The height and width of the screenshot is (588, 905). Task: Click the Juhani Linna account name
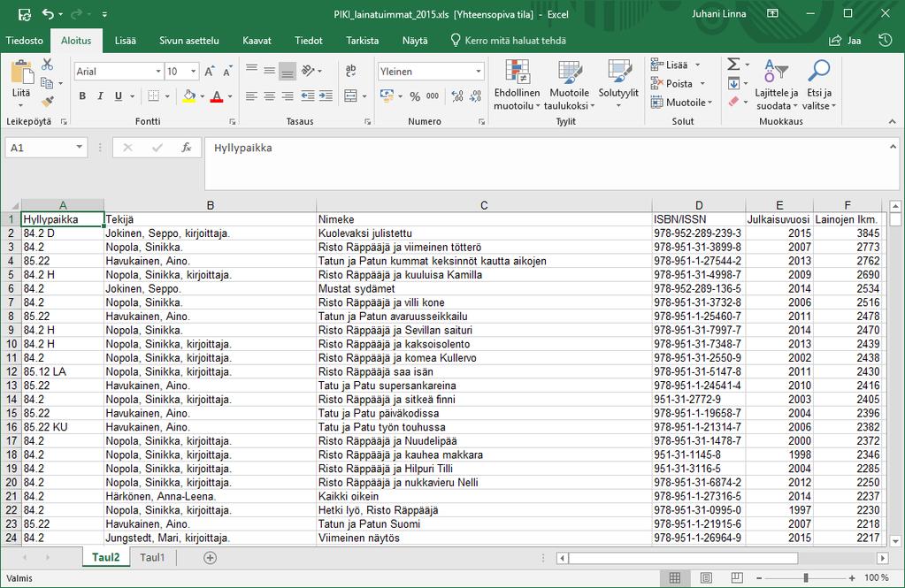[x=718, y=14]
